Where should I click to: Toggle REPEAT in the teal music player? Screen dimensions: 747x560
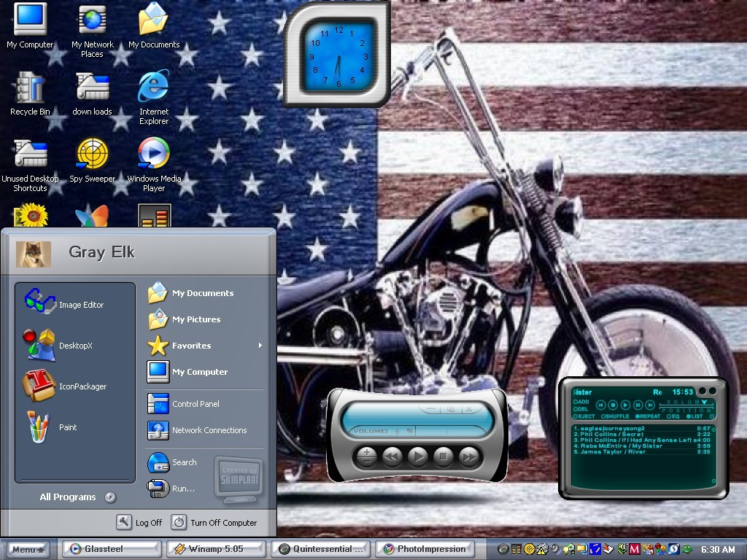click(648, 416)
